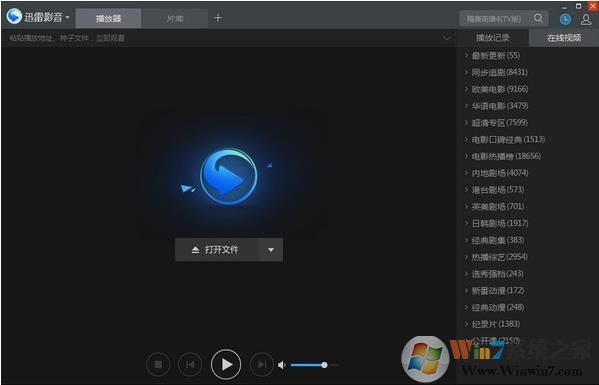Select the 热播综艺 (2954) row

click(x=528, y=257)
